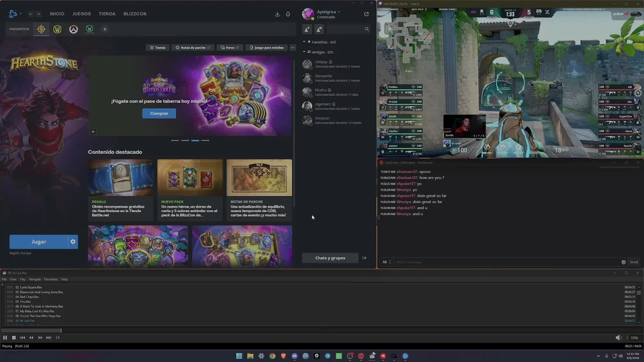
Task: Open the All chat filter dropdown
Action: (x=386, y=262)
